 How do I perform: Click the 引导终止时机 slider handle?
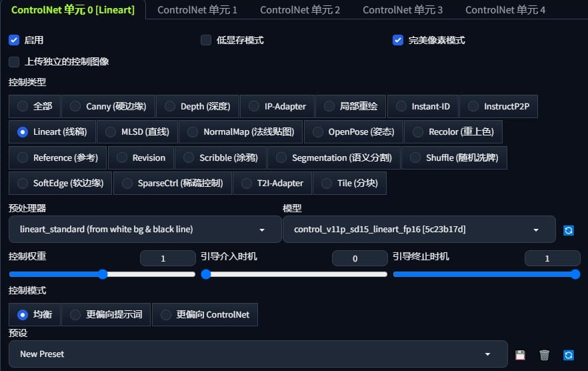coord(575,274)
